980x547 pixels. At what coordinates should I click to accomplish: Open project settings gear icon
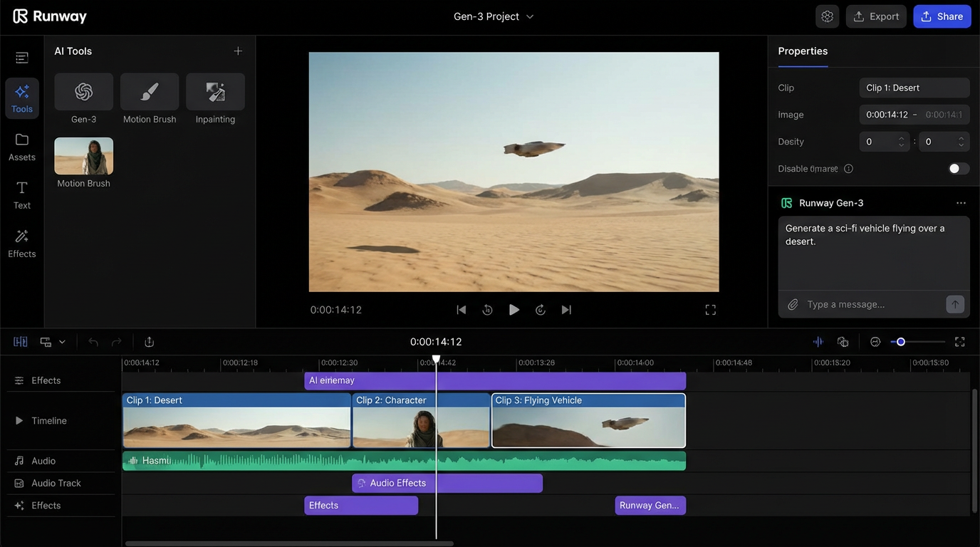(827, 16)
